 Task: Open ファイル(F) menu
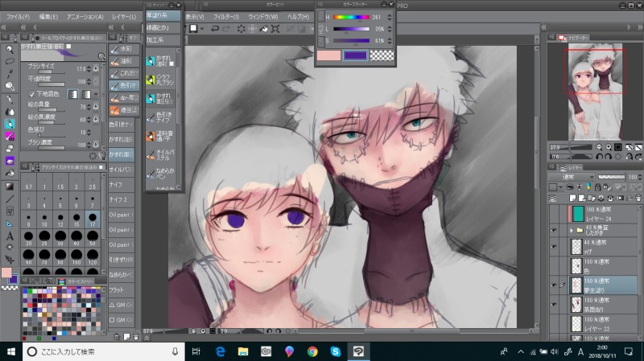18,17
